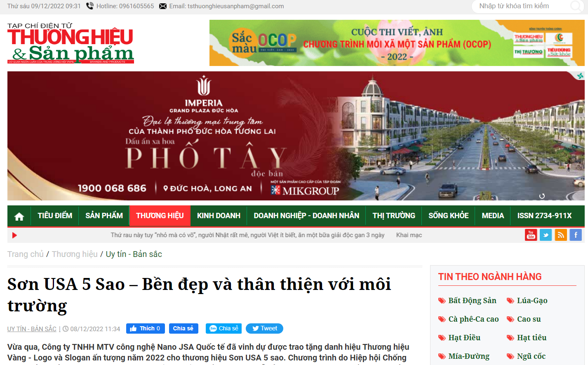Click the tag icon beside Cao su
Image resolution: width=588 pixels, height=365 pixels.
pyautogui.click(x=510, y=319)
